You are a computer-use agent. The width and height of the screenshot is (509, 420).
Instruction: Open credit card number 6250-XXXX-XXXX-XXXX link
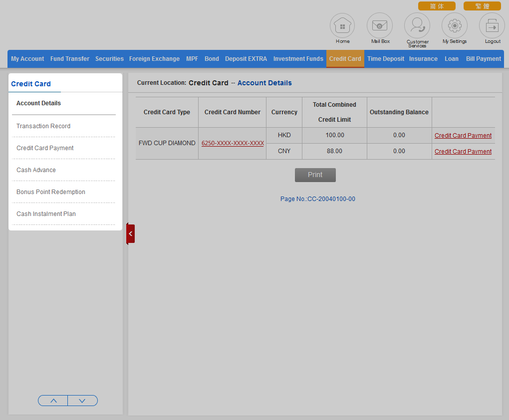click(233, 143)
